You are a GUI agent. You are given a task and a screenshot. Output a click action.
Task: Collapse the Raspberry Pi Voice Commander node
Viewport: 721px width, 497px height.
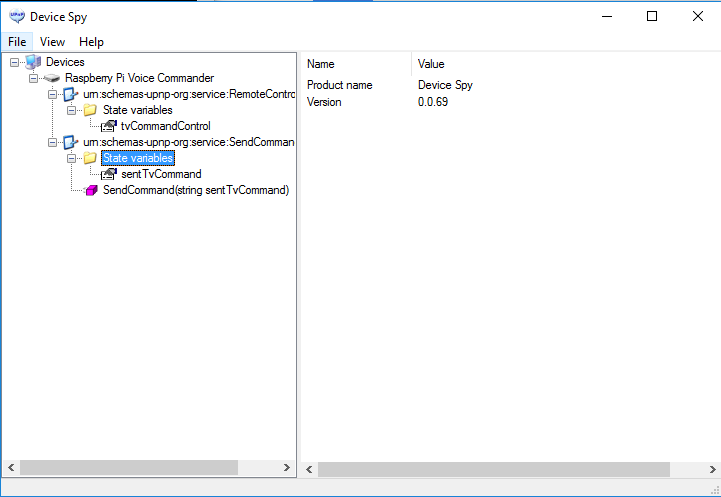point(33,78)
